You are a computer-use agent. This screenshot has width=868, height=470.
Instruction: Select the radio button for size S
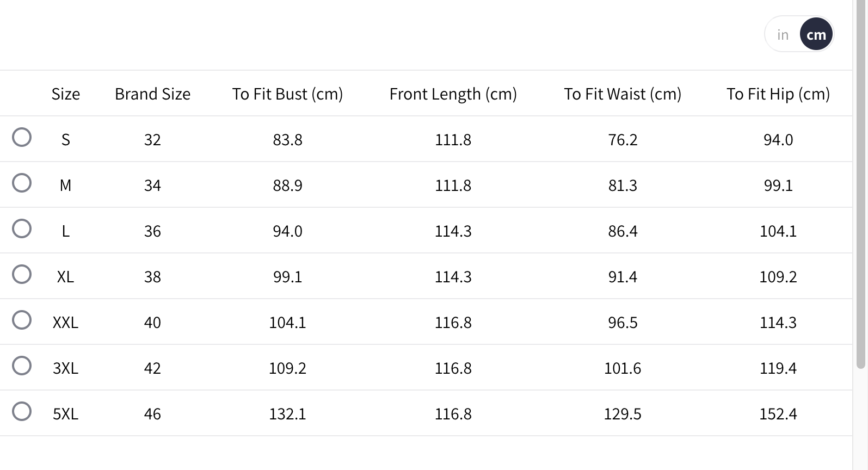(22, 138)
